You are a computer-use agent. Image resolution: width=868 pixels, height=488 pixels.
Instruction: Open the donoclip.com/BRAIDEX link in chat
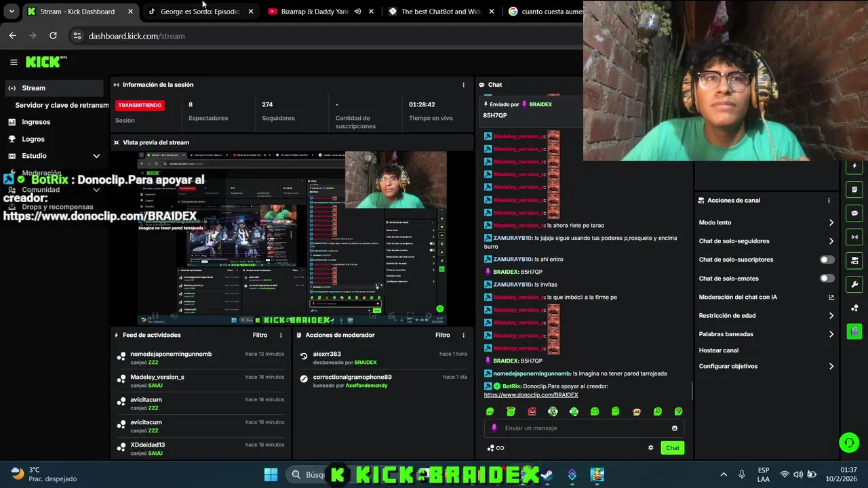(531, 395)
